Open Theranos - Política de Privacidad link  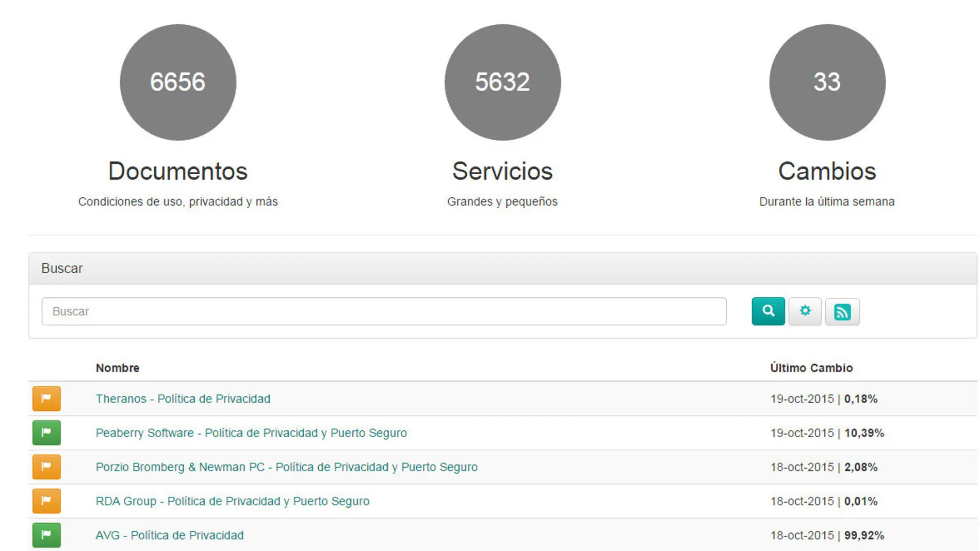pyautogui.click(x=183, y=399)
